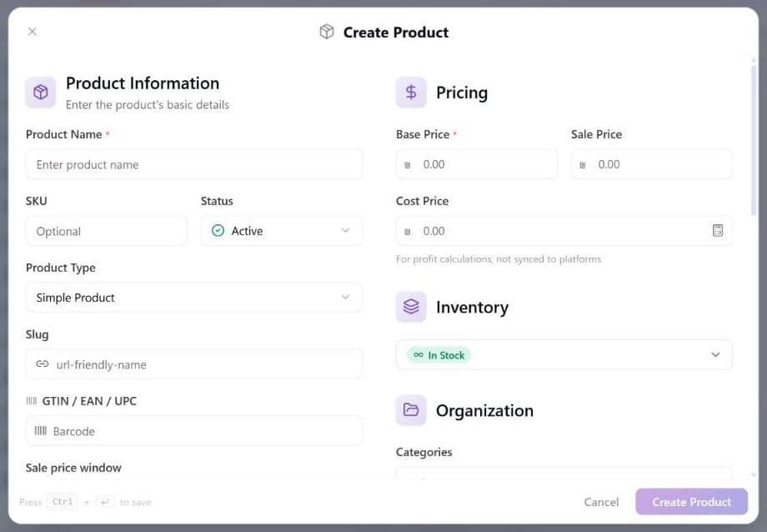Focus the Base Price input field
This screenshot has width=767, height=532.
[x=477, y=164]
